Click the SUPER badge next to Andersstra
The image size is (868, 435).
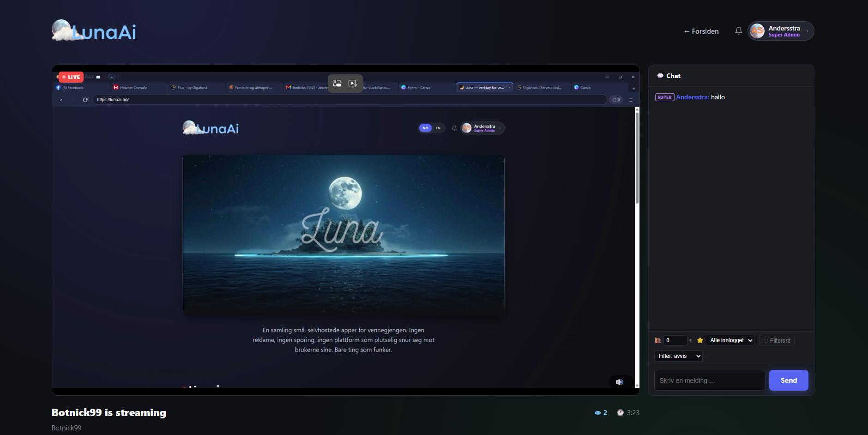coord(665,97)
